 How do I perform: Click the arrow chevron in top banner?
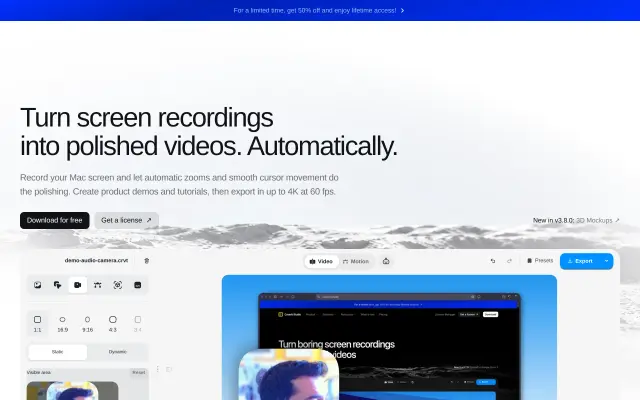pyautogui.click(x=402, y=11)
